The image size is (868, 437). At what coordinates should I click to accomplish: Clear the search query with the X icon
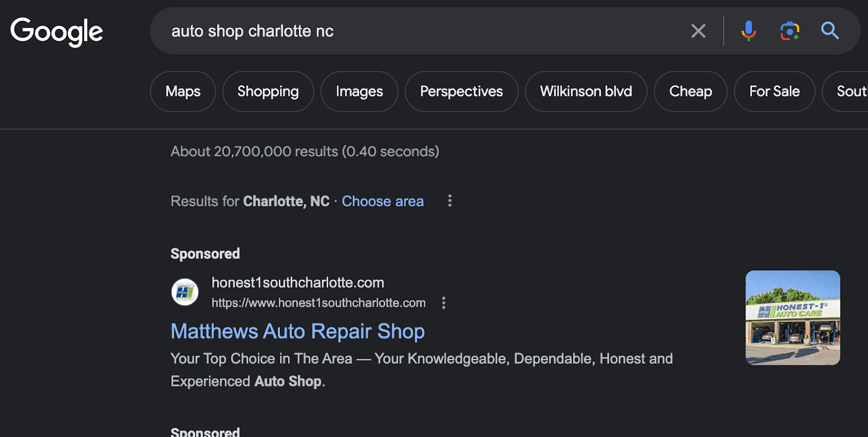coord(698,31)
